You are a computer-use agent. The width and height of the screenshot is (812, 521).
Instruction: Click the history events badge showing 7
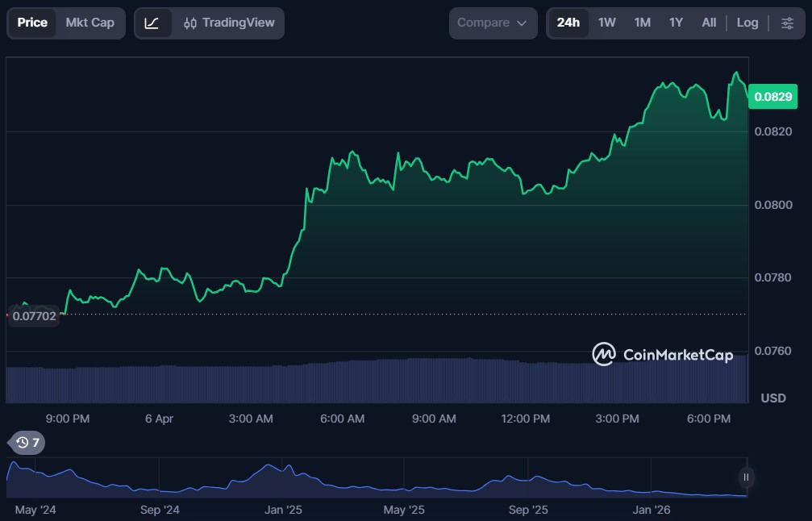28,442
